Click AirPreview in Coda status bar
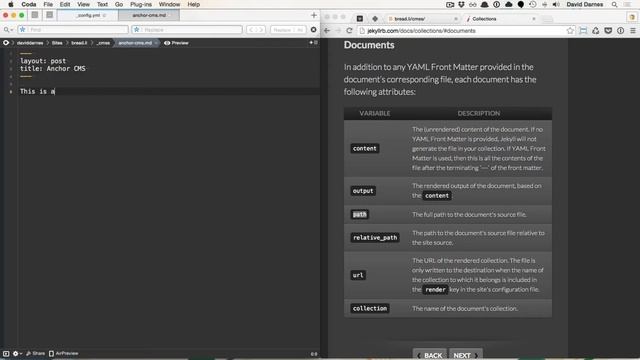 [x=63, y=353]
